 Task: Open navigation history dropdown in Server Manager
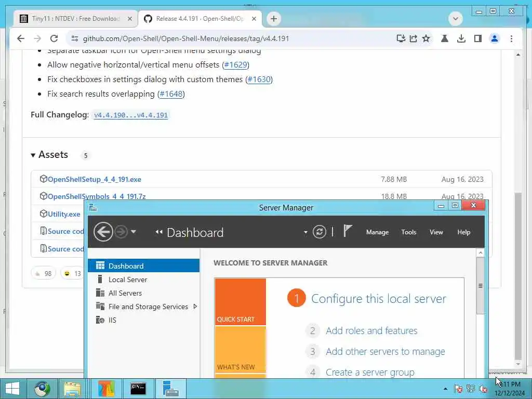(134, 232)
